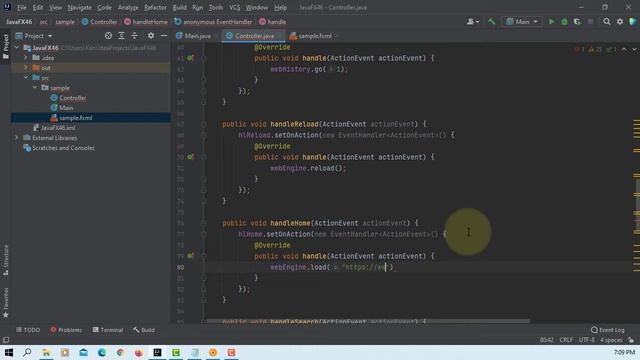Open the Refactor menu

click(155, 7)
